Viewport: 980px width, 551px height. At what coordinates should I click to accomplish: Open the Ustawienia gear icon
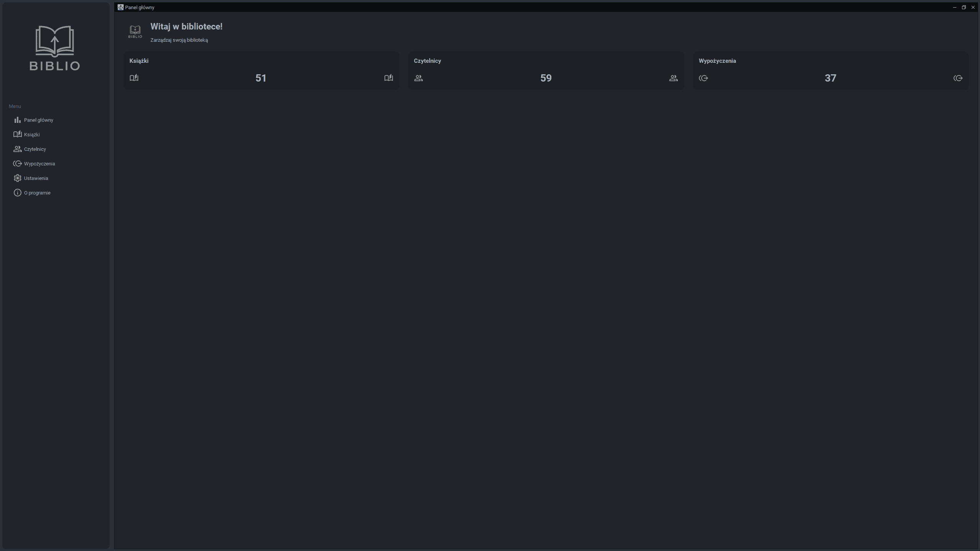[17, 178]
